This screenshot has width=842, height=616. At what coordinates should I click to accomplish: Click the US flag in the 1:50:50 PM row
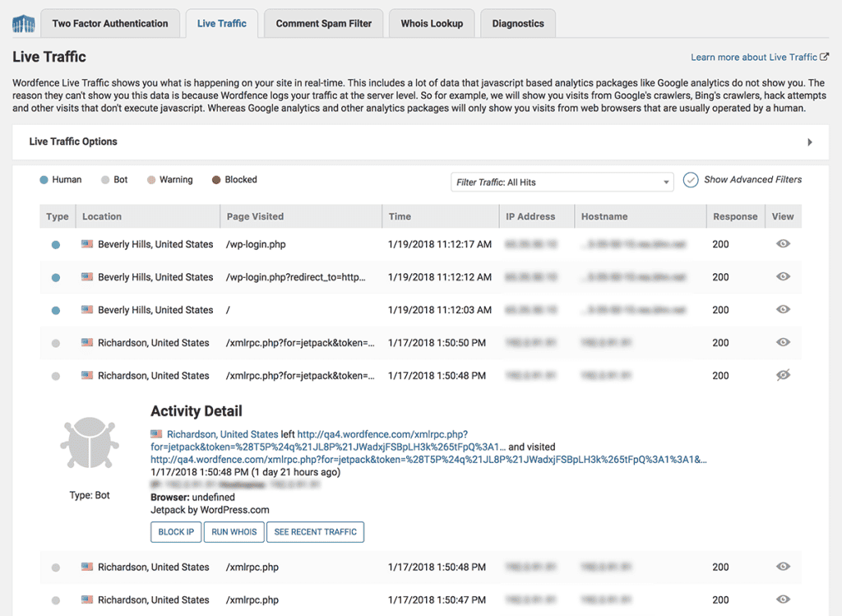[87, 342]
